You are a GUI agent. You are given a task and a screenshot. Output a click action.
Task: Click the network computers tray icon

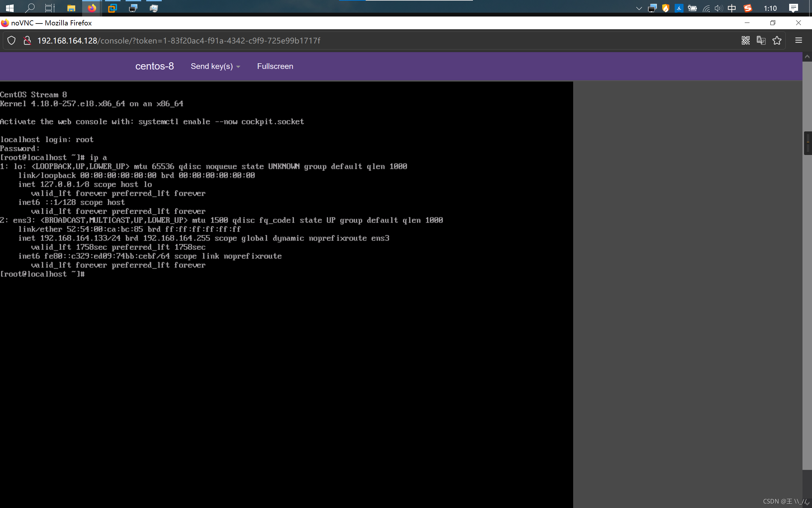652,8
